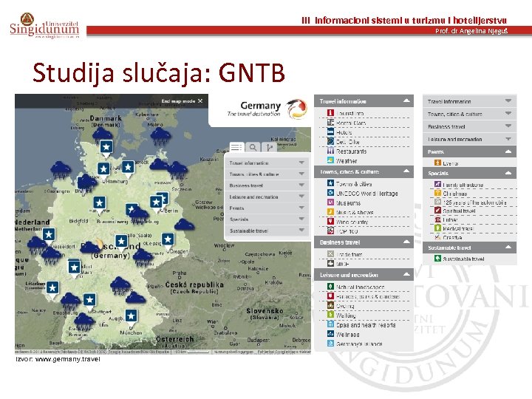
Task: Collapse the open Business travel section header
Action: pos(364,242)
